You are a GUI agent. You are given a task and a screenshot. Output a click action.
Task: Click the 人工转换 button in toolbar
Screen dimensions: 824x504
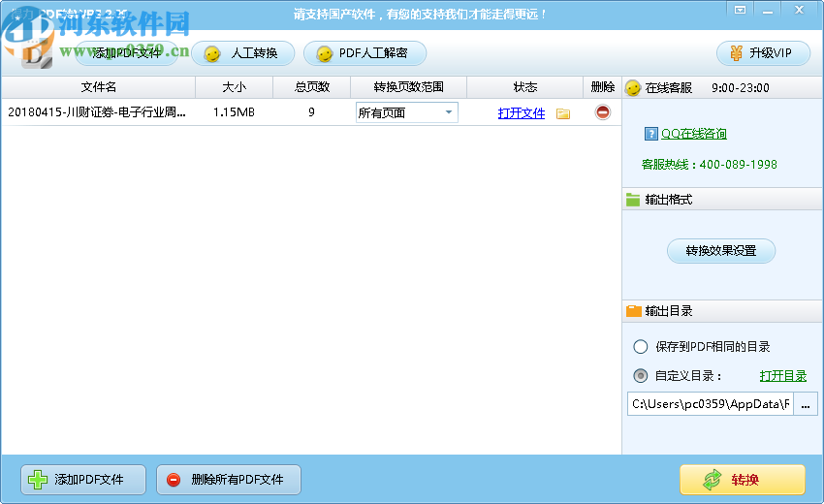pyautogui.click(x=242, y=53)
